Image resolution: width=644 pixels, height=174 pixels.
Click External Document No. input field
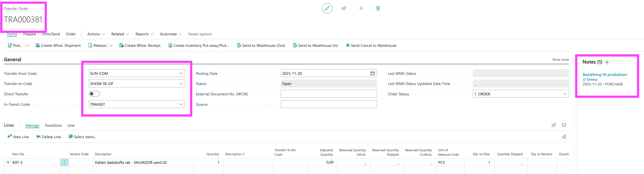[328, 94]
